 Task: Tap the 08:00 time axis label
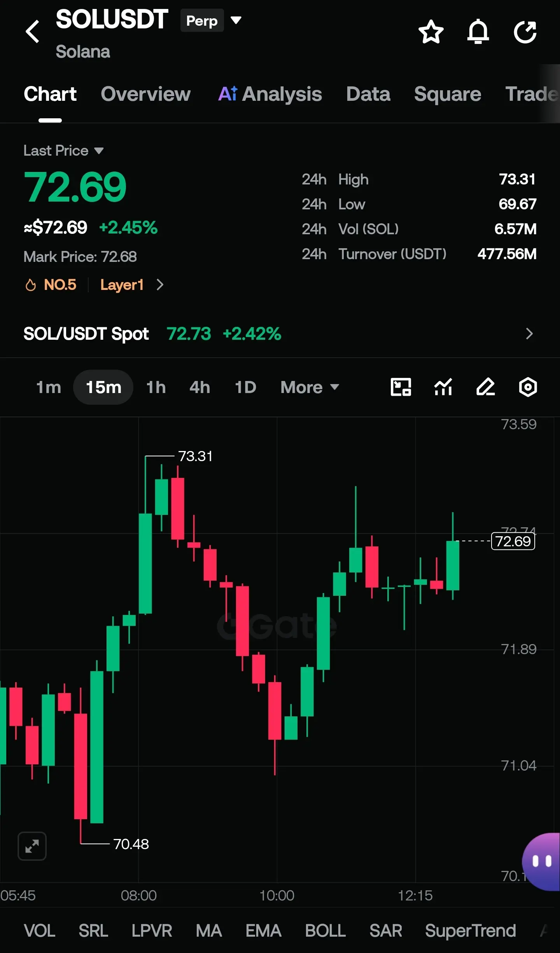click(x=139, y=896)
